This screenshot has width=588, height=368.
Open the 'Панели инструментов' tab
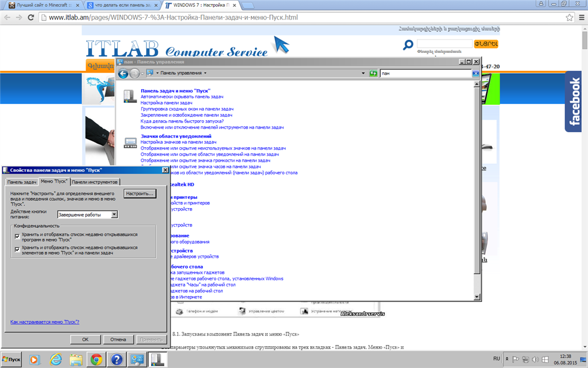(x=95, y=182)
